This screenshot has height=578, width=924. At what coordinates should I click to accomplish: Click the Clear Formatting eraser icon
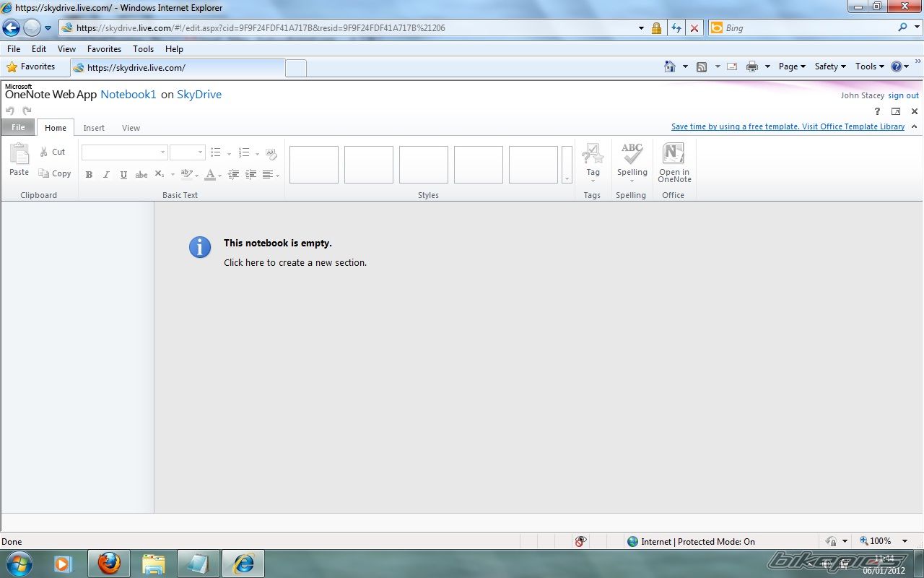point(271,153)
